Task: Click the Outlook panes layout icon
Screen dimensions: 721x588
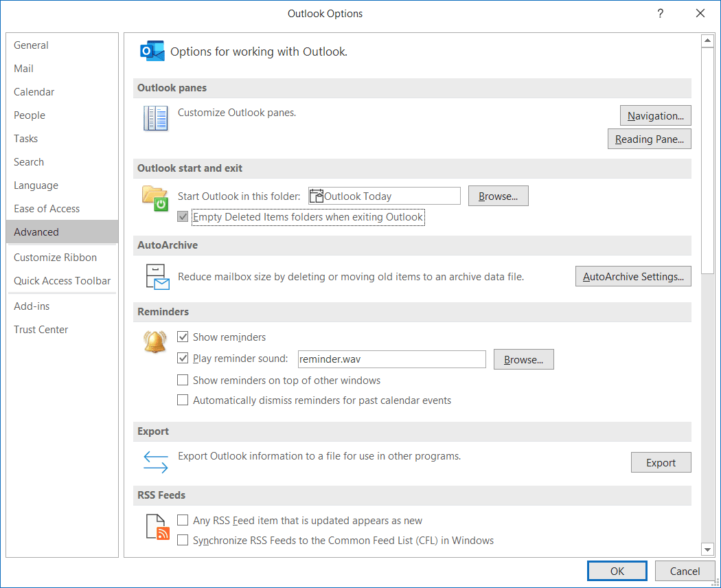Action: (x=155, y=118)
